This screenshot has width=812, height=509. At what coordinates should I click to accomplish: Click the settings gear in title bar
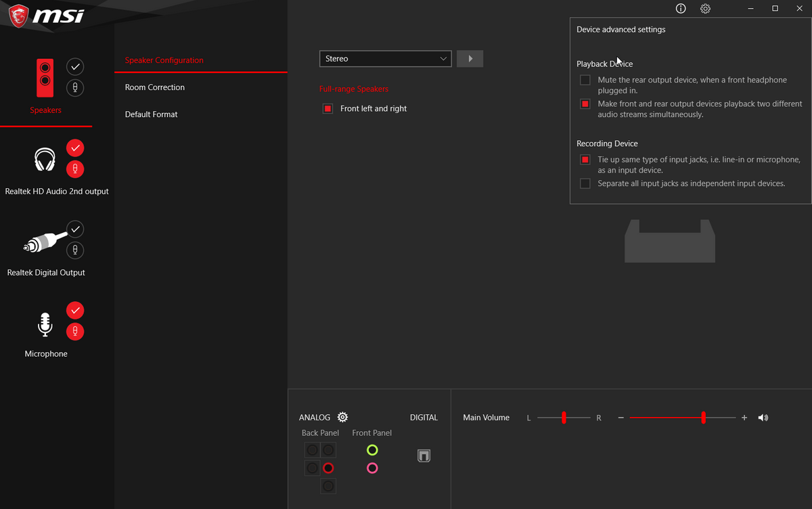[x=705, y=9]
